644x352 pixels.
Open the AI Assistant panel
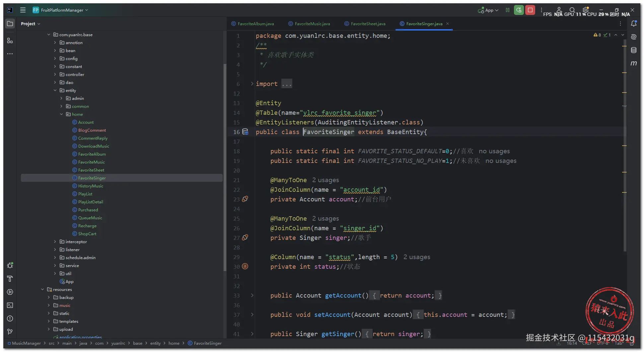click(634, 37)
